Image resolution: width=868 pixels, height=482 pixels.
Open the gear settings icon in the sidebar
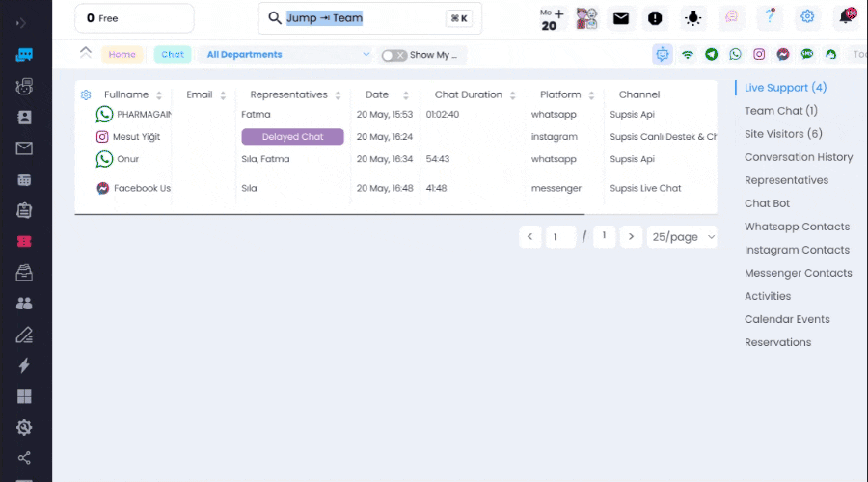24,427
